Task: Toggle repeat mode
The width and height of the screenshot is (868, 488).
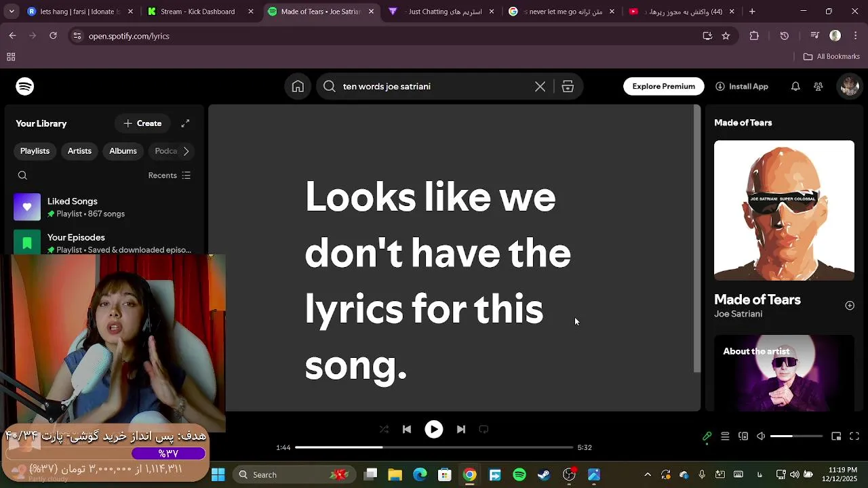Action: tap(484, 429)
